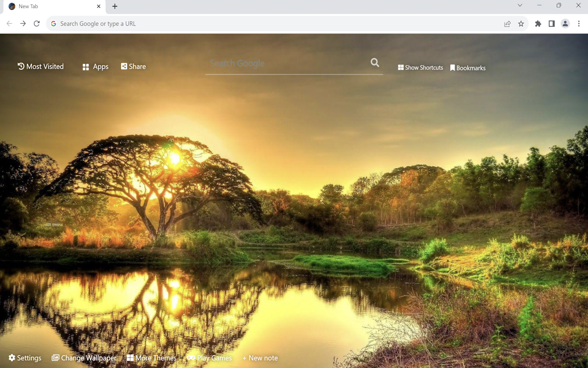
Task: Open the three-dot Chrome menu
Action: 579,23
